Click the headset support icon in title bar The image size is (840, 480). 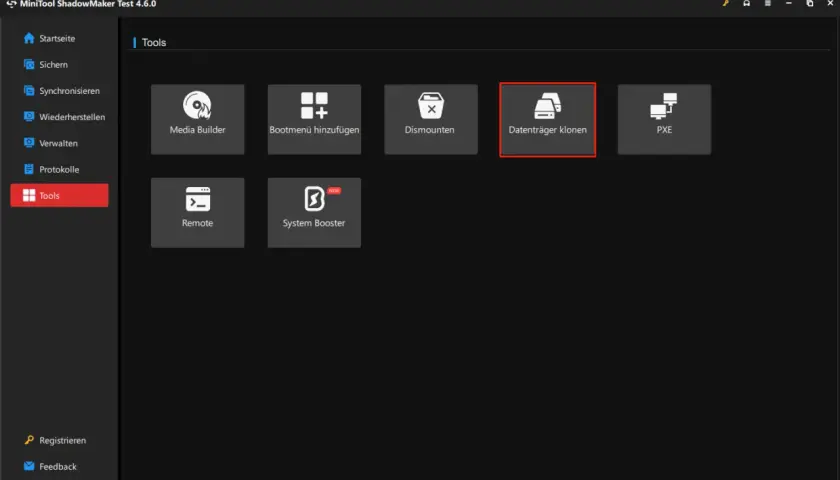pos(746,3)
